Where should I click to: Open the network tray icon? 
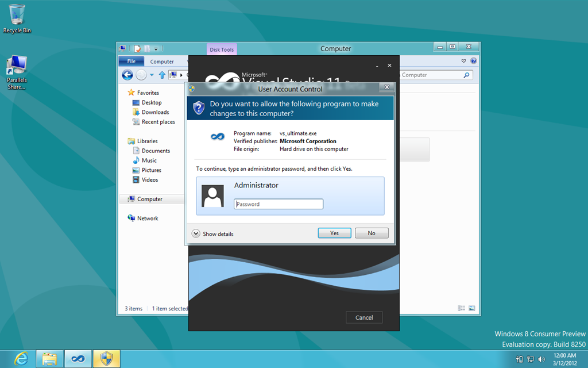click(530, 359)
